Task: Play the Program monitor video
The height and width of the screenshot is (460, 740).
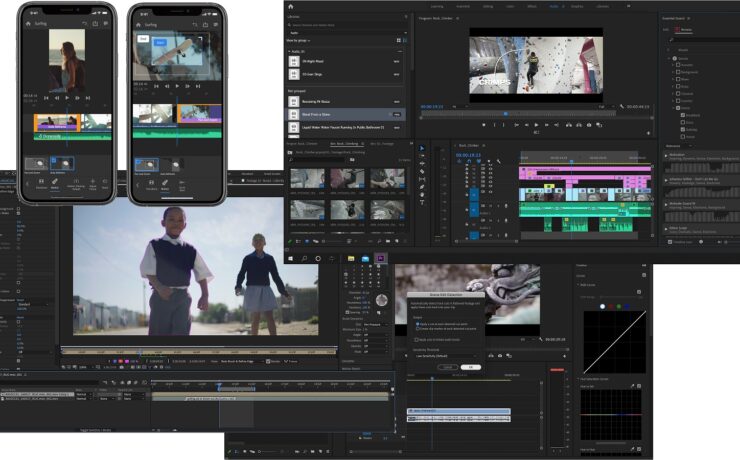Action: 536,125
